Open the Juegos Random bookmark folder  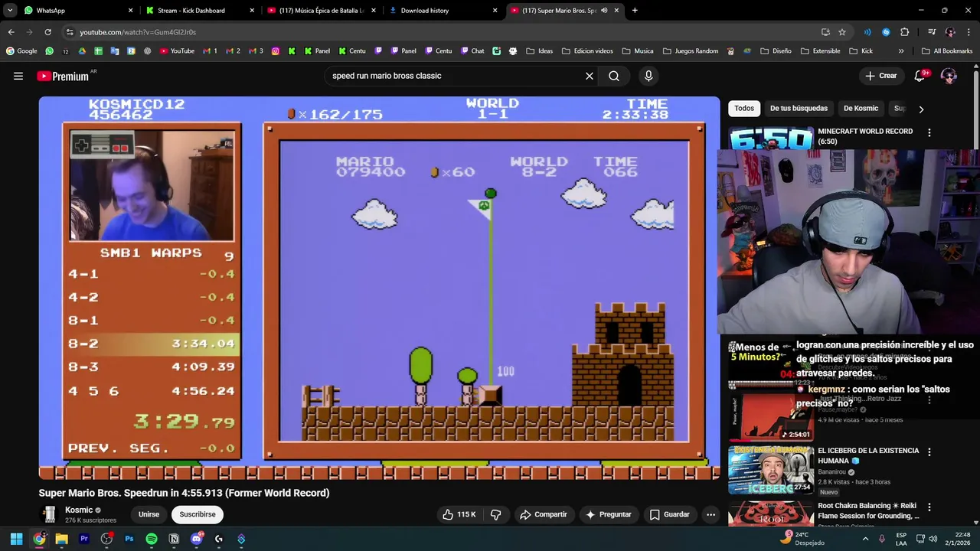pos(691,51)
